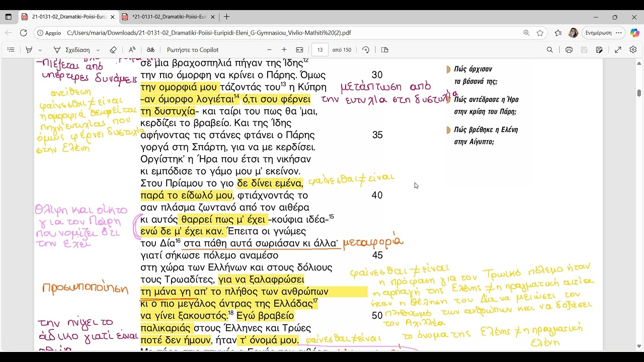Open a new browser tab
This screenshot has width=644, height=362.
tap(226, 17)
